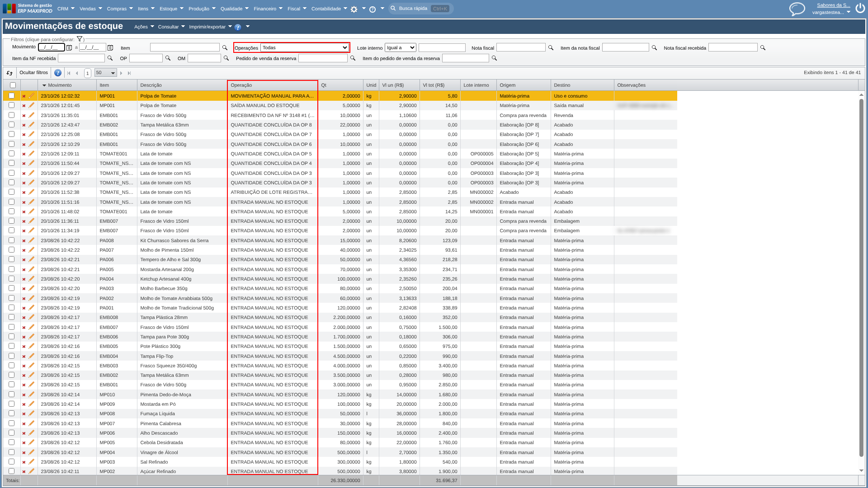Open the filter configuration funnel icon

click(80, 39)
